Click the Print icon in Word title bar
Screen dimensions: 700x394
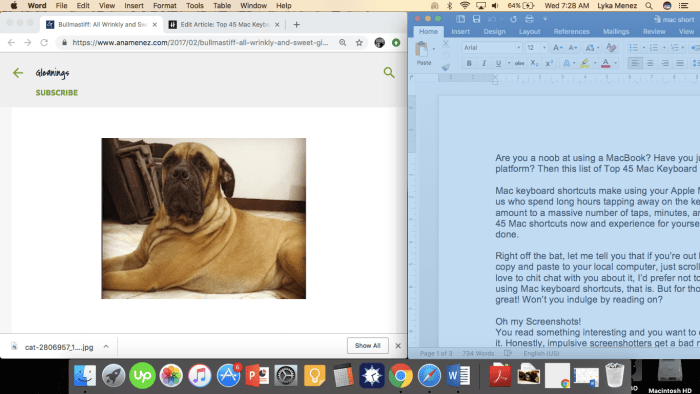[x=529, y=19]
